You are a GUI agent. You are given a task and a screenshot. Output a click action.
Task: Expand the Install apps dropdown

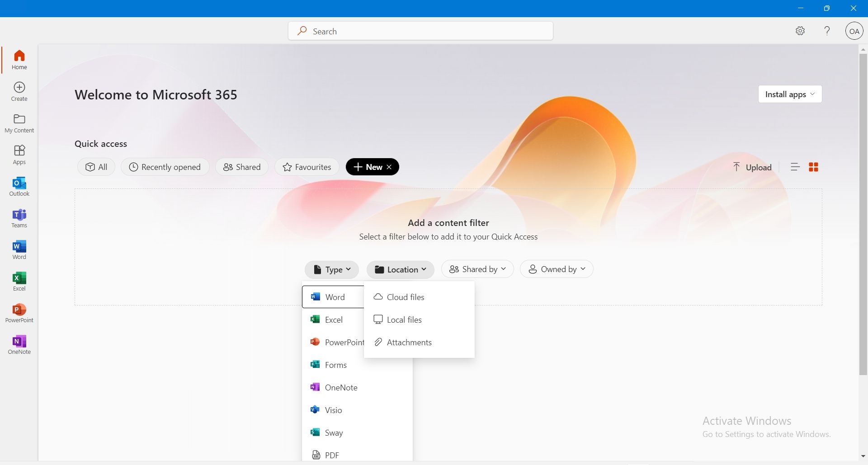[790, 94]
